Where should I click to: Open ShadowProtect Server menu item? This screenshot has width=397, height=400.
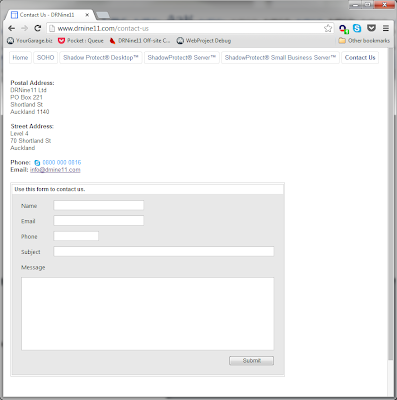(182, 58)
